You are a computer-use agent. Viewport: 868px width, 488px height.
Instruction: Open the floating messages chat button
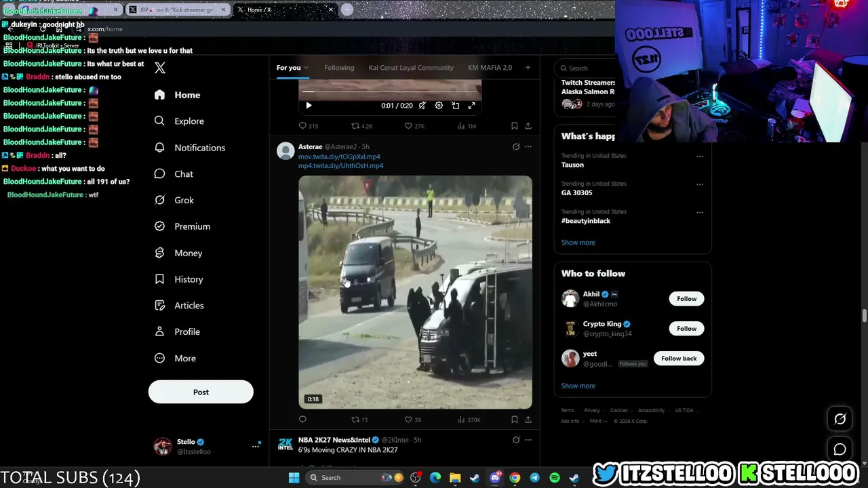coord(840,449)
